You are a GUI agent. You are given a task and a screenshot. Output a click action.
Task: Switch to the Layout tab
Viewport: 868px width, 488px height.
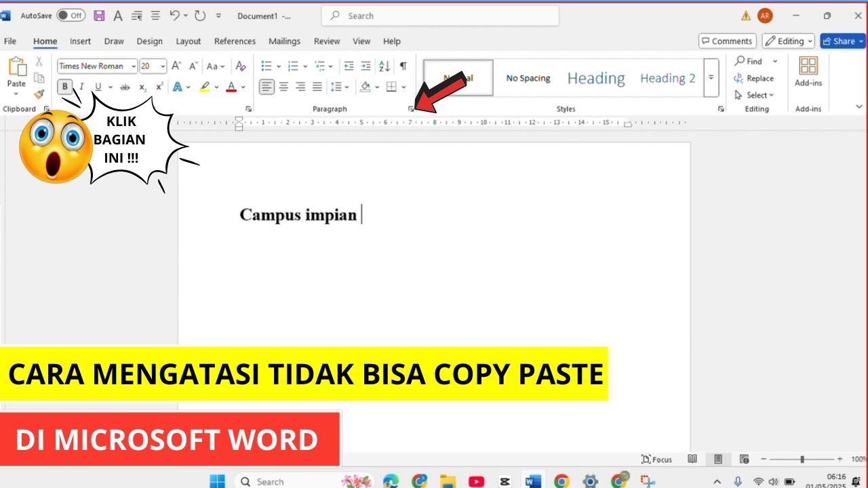[189, 41]
